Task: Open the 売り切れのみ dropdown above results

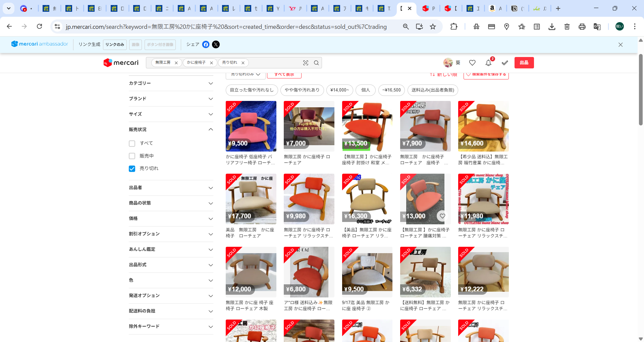Action: (x=246, y=75)
